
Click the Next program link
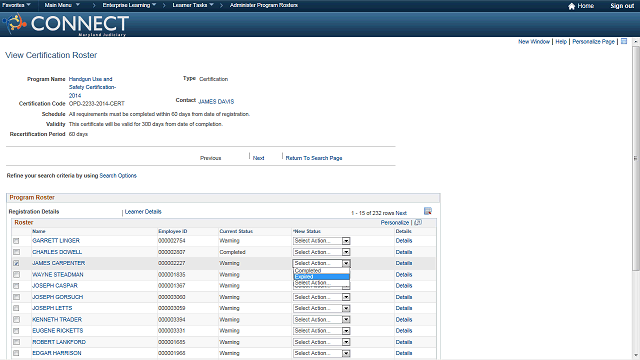pos(258,158)
